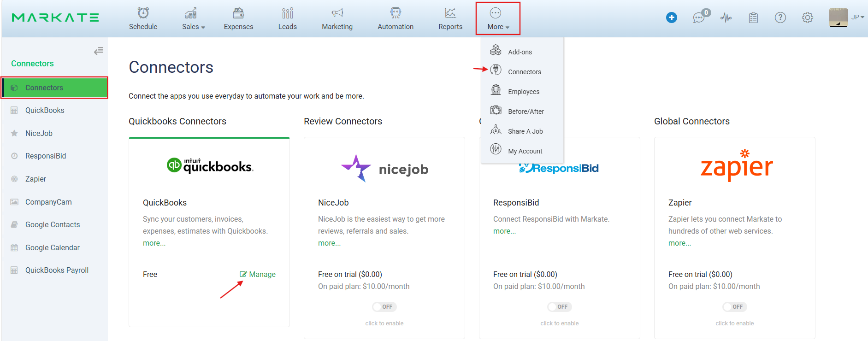
Task: Click the Add-ons cubes icon
Action: (496, 50)
